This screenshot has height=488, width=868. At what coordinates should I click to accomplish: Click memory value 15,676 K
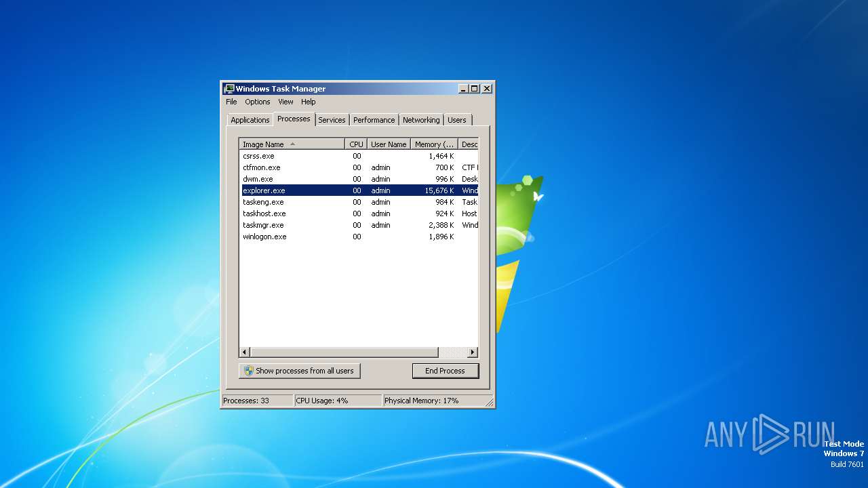pyautogui.click(x=439, y=190)
